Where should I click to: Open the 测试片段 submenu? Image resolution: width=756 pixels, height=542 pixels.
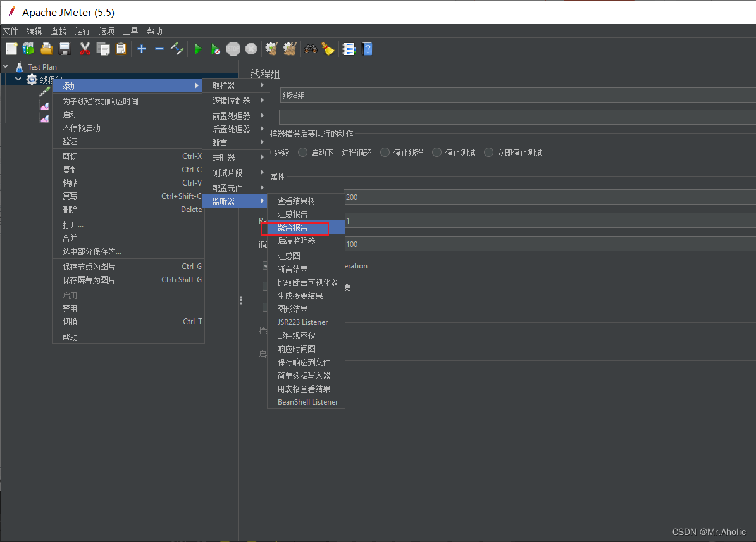pyautogui.click(x=235, y=173)
